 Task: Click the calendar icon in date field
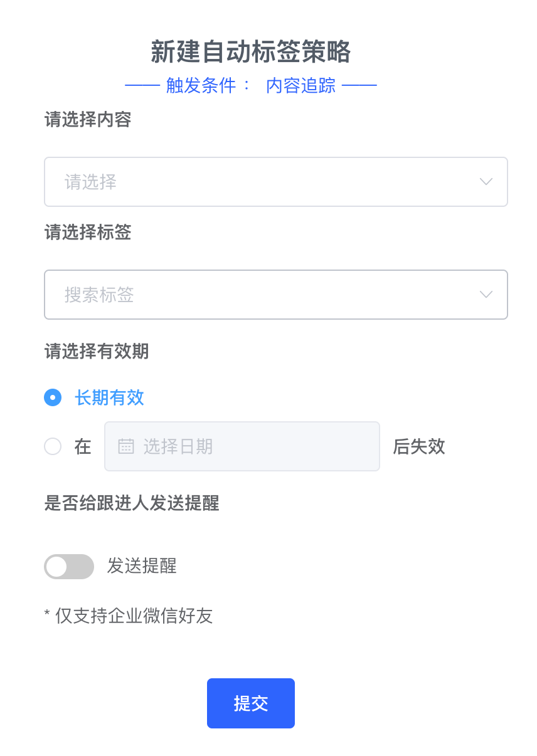pyautogui.click(x=126, y=446)
